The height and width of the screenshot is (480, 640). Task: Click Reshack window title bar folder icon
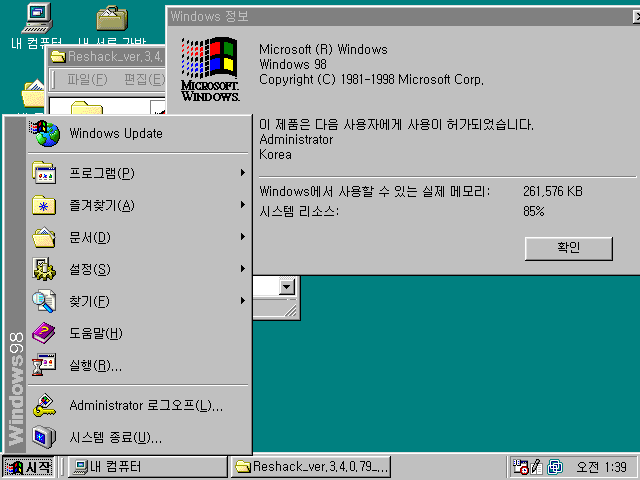pyautogui.click(x=58, y=56)
